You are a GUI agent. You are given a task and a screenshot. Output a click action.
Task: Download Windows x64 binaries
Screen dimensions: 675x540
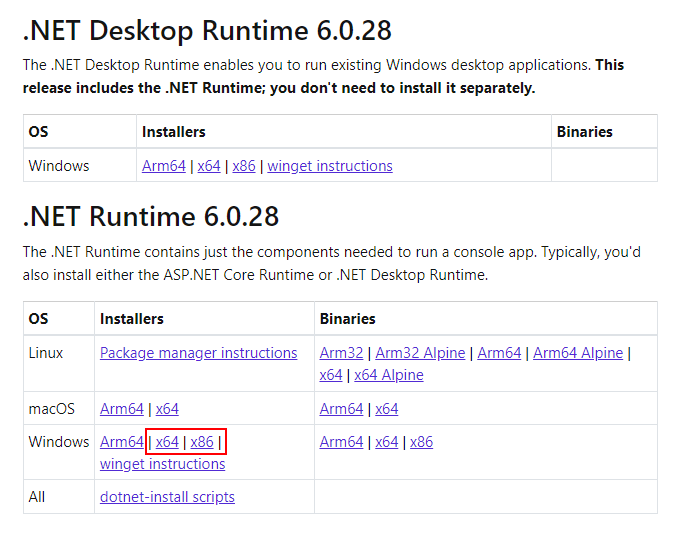[387, 441]
